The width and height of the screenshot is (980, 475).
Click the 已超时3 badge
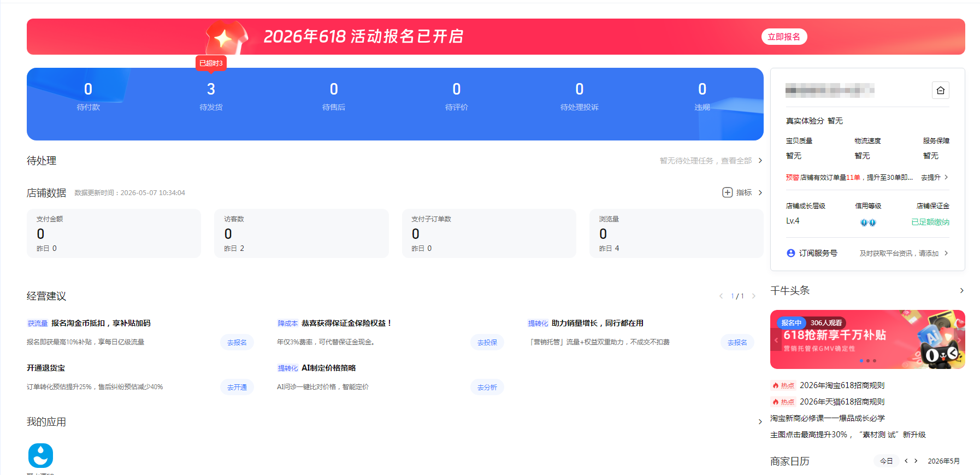point(211,63)
